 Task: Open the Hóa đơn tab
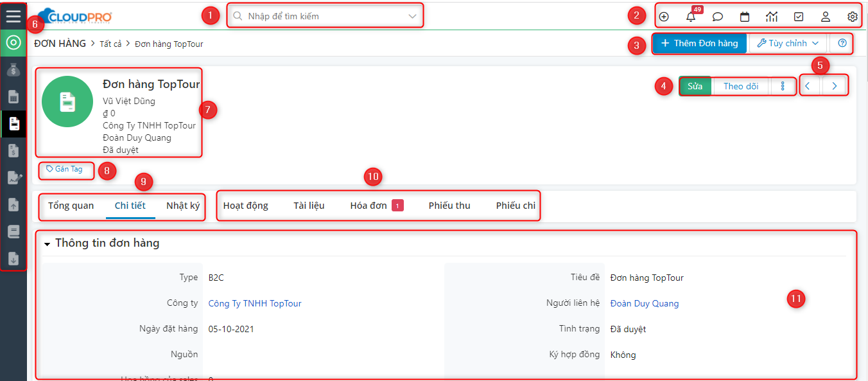(x=376, y=206)
